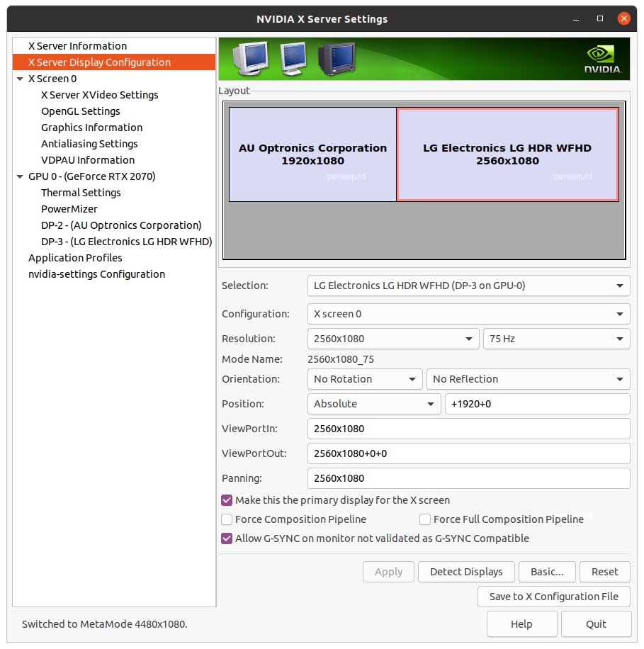This screenshot has height=649, width=644.
Task: Open the Resolution 2560x1080 dropdown
Action: [x=393, y=339]
